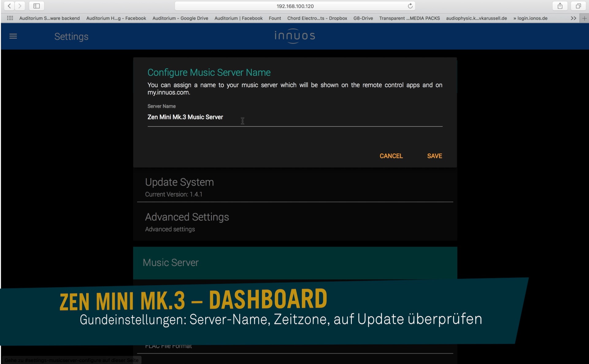This screenshot has height=364, width=589.
Task: Select the Music Server section header
Action: coord(295,263)
